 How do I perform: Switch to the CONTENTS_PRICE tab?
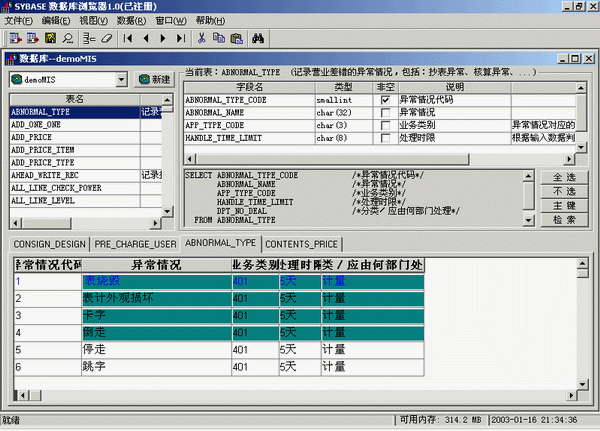tap(301, 244)
